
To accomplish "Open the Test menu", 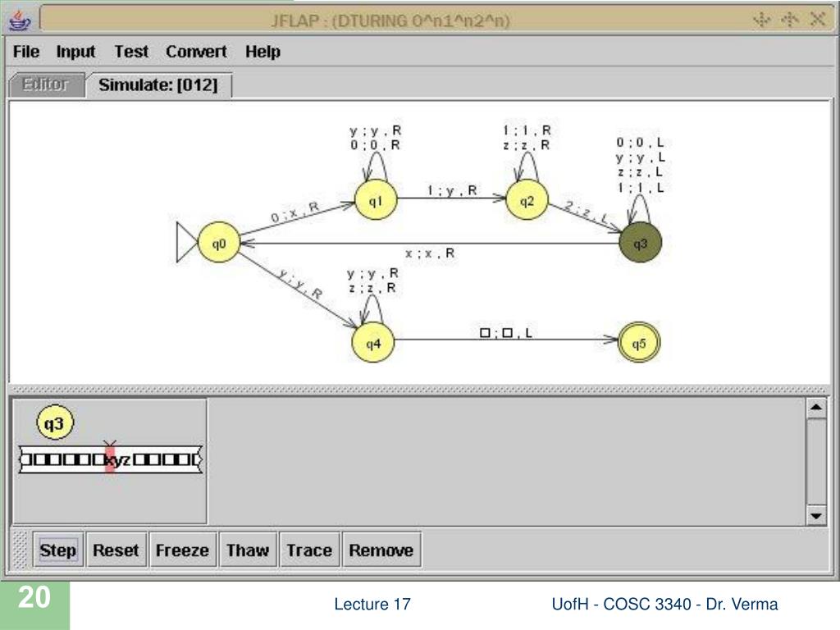I will pyautogui.click(x=131, y=52).
